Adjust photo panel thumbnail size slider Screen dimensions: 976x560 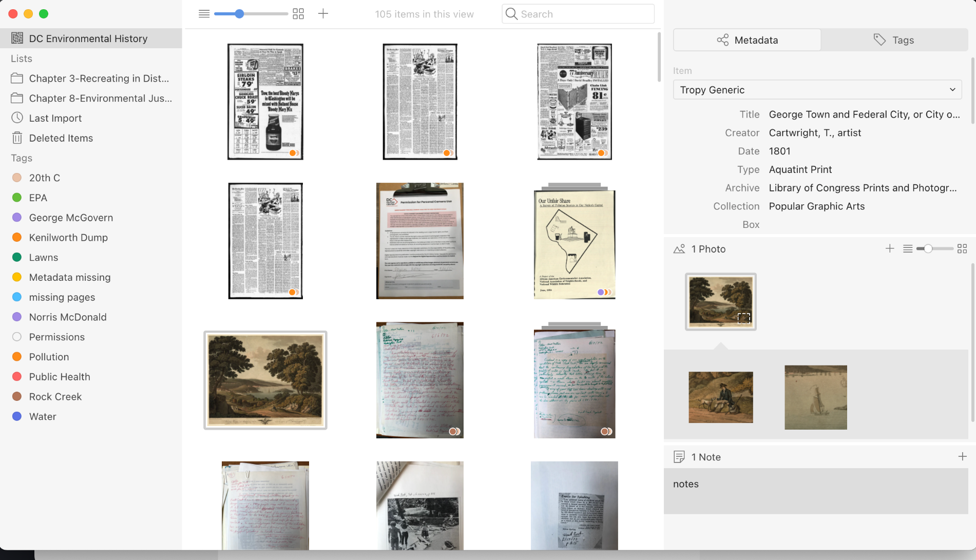pyautogui.click(x=928, y=249)
